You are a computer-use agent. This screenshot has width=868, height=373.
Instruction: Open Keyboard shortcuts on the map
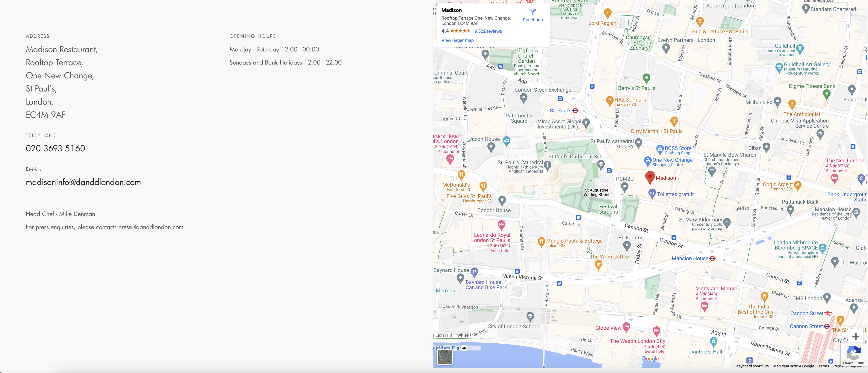tap(752, 366)
